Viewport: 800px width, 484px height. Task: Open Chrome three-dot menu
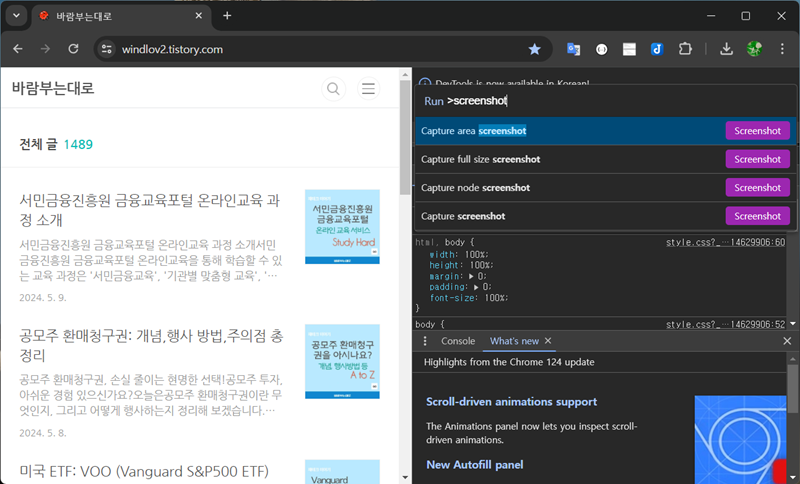coord(782,49)
